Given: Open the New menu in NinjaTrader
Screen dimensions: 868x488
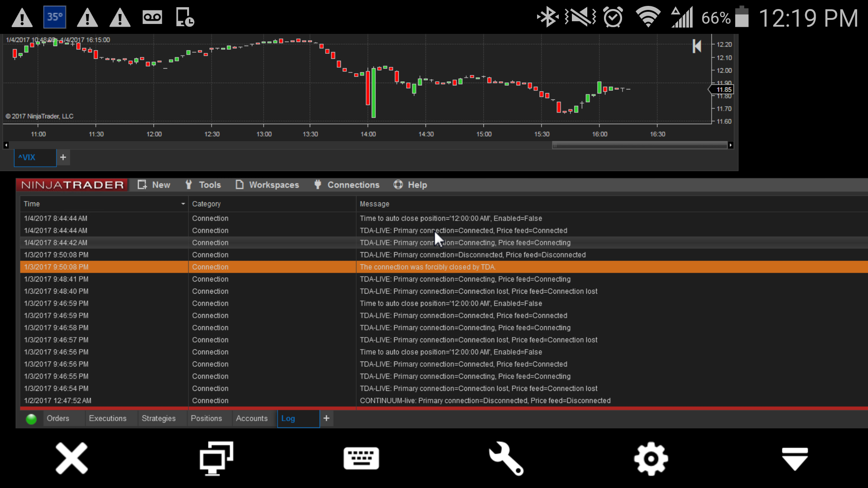Looking at the screenshot, I should point(154,185).
